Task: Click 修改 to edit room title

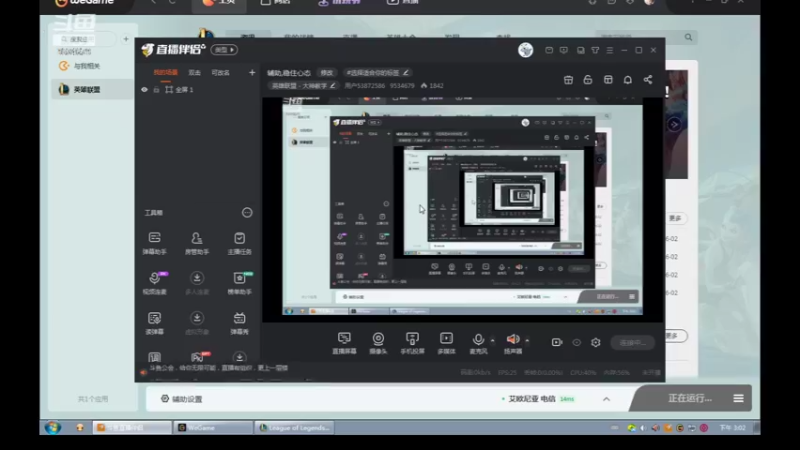Action: (x=327, y=72)
